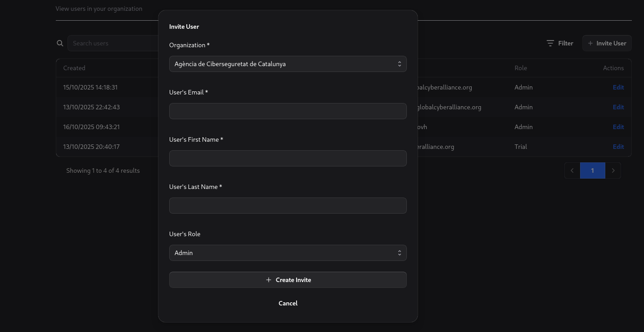Open the Filter icon next to Invite User
This screenshot has height=332, width=644.
[x=550, y=43]
